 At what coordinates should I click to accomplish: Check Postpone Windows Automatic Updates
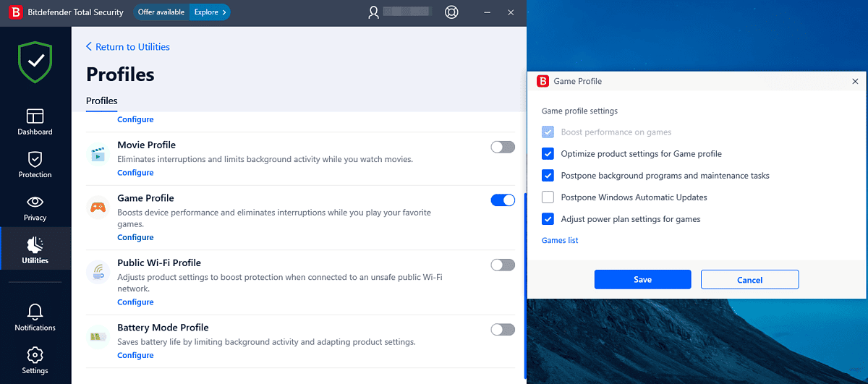[x=548, y=197]
